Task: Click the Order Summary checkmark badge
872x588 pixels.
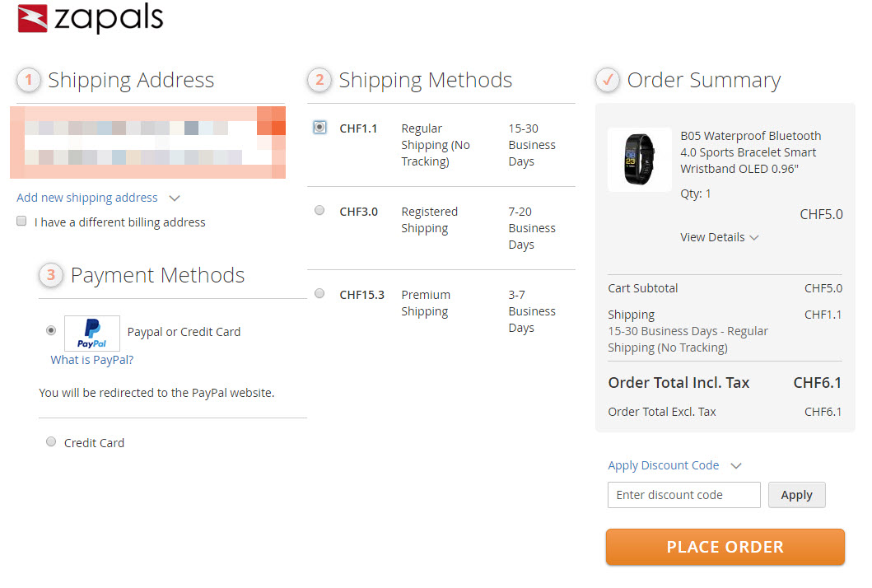Action: (608, 80)
